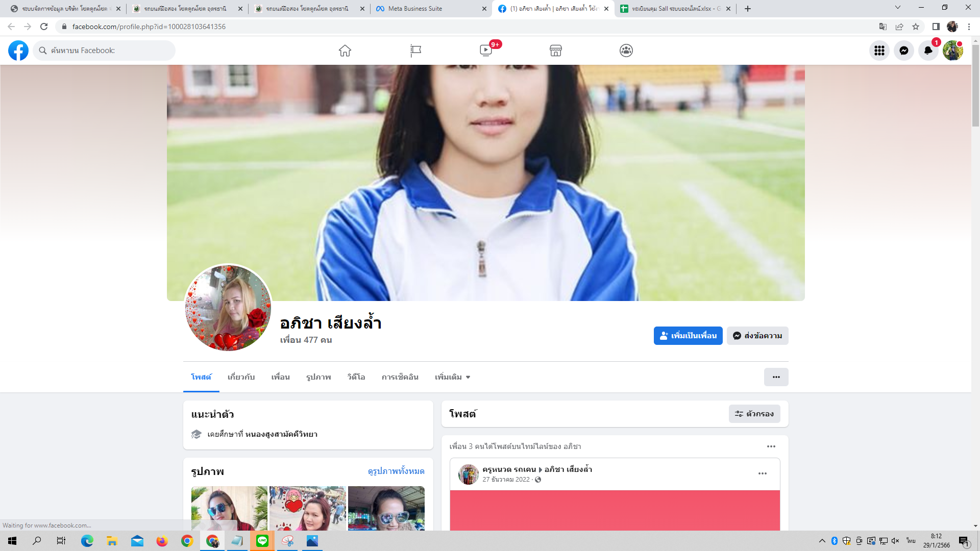Viewport: 980px width, 551px height.
Task: Click the ส่งข้อความ button
Action: (757, 336)
